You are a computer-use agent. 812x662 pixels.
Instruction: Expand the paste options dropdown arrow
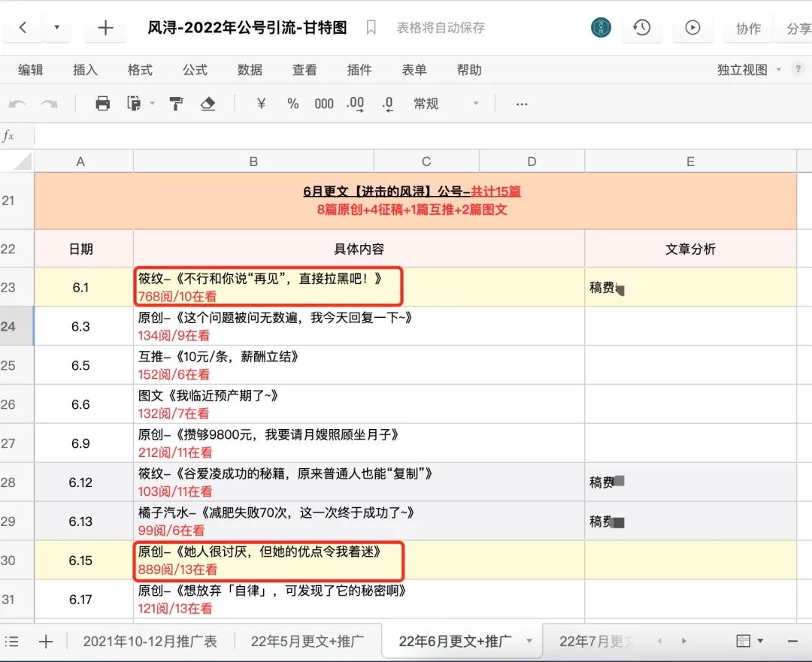click(x=153, y=104)
